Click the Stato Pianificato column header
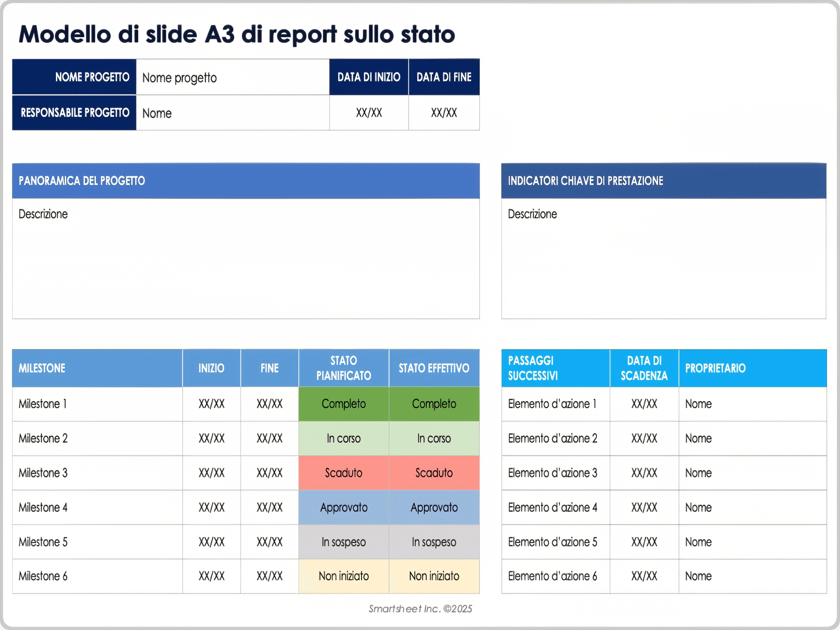 click(x=343, y=368)
